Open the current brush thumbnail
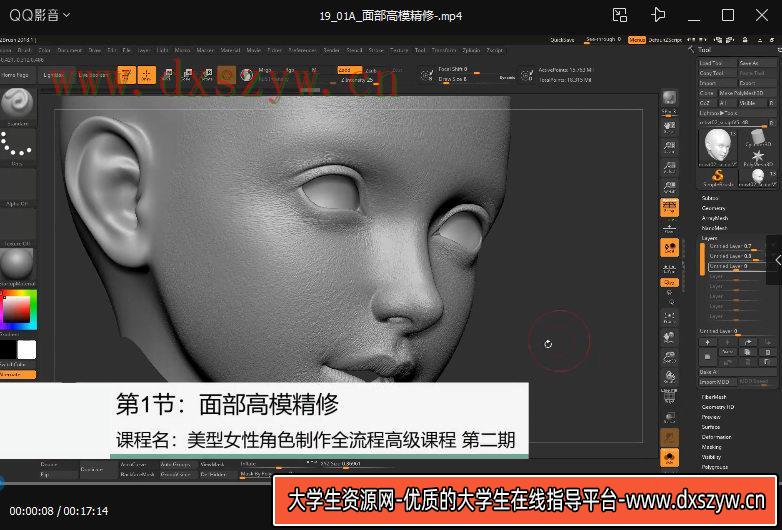Image resolution: width=782 pixels, height=530 pixels. click(x=17, y=107)
